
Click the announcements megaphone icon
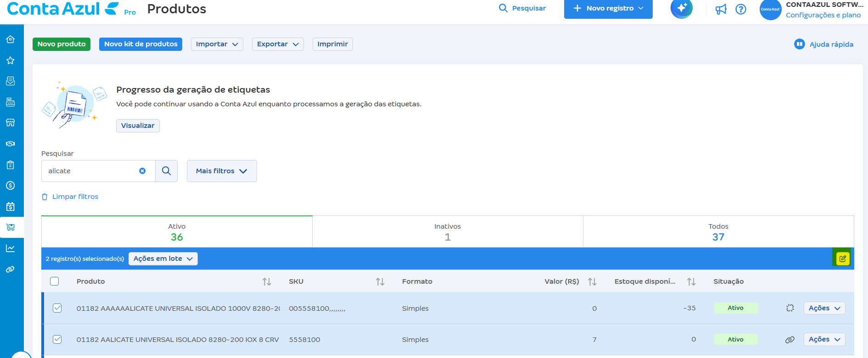721,9
